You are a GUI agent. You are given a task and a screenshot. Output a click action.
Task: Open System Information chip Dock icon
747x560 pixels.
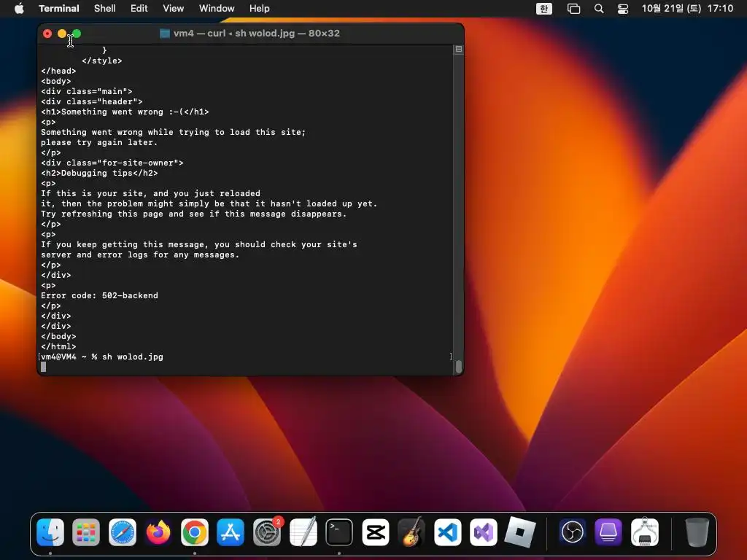645,532
